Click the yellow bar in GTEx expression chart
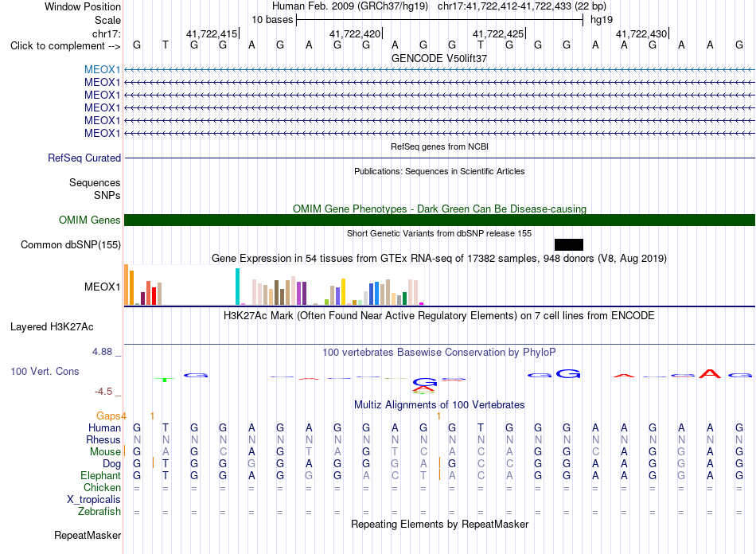Image resolution: width=756 pixels, height=554 pixels. point(343,291)
